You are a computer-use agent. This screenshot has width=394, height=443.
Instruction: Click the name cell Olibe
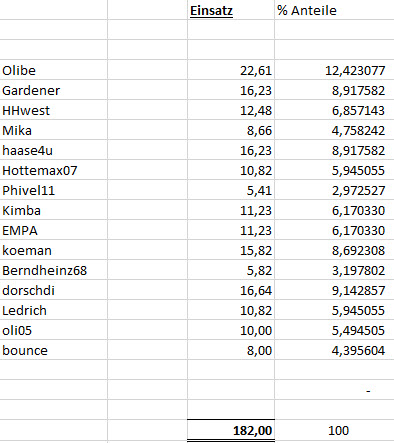[x=54, y=70]
